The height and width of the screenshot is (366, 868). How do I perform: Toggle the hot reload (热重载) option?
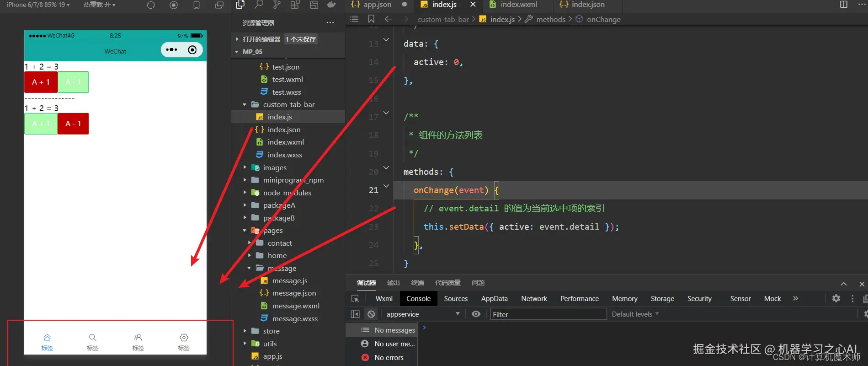tap(99, 5)
